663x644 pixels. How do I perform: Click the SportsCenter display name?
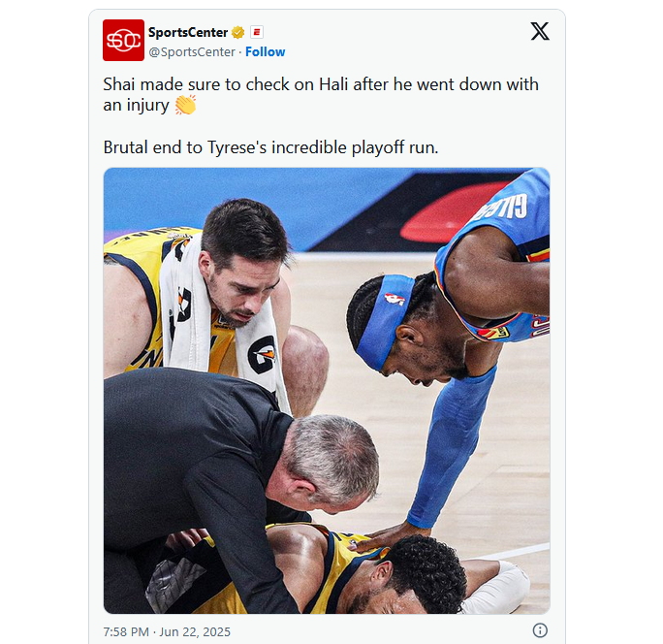(x=188, y=32)
